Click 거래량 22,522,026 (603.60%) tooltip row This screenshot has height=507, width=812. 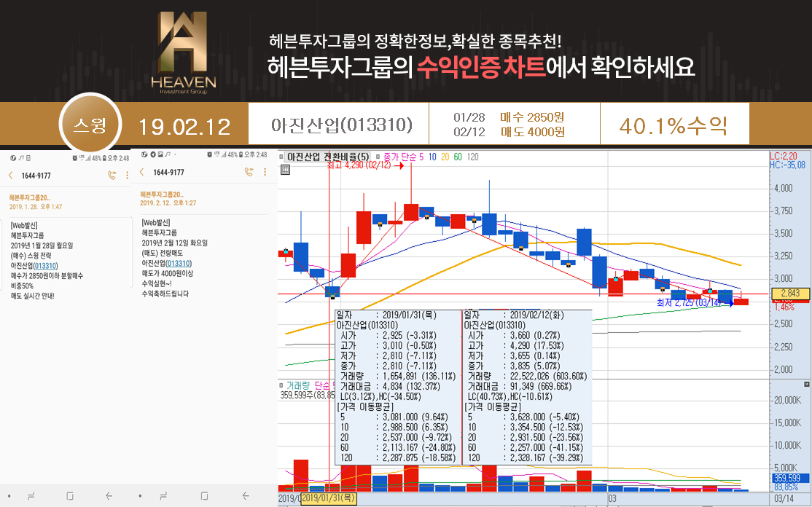527,376
